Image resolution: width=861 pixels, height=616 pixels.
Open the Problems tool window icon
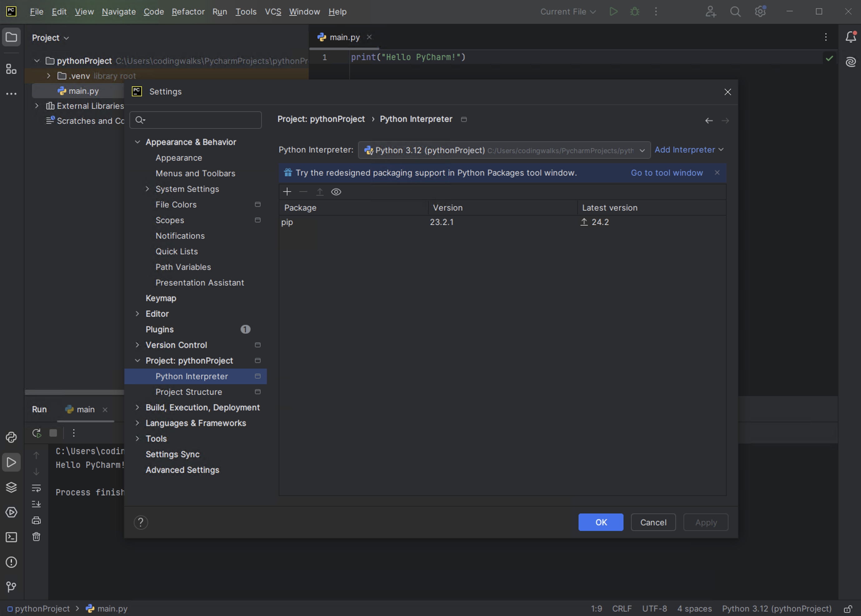tap(11, 562)
